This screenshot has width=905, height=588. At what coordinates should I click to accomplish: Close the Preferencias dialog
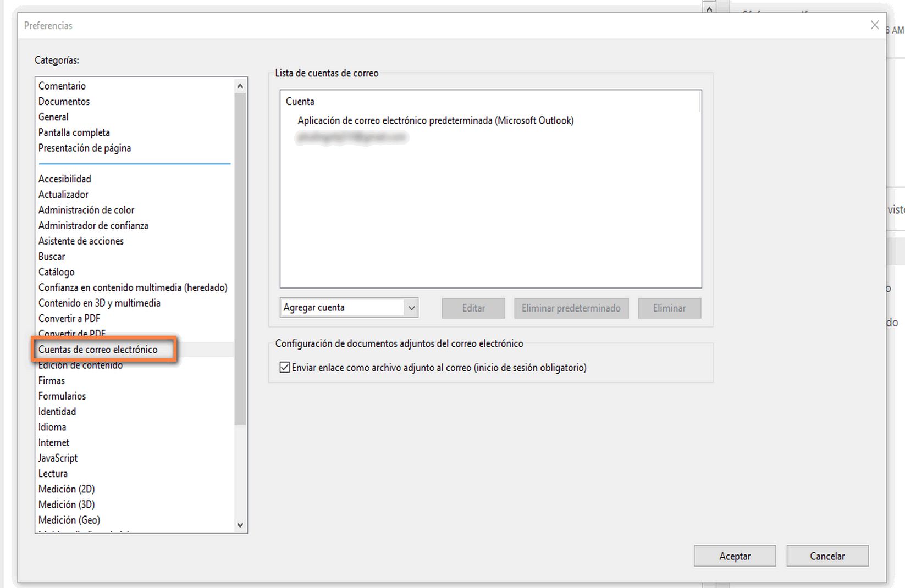(875, 25)
